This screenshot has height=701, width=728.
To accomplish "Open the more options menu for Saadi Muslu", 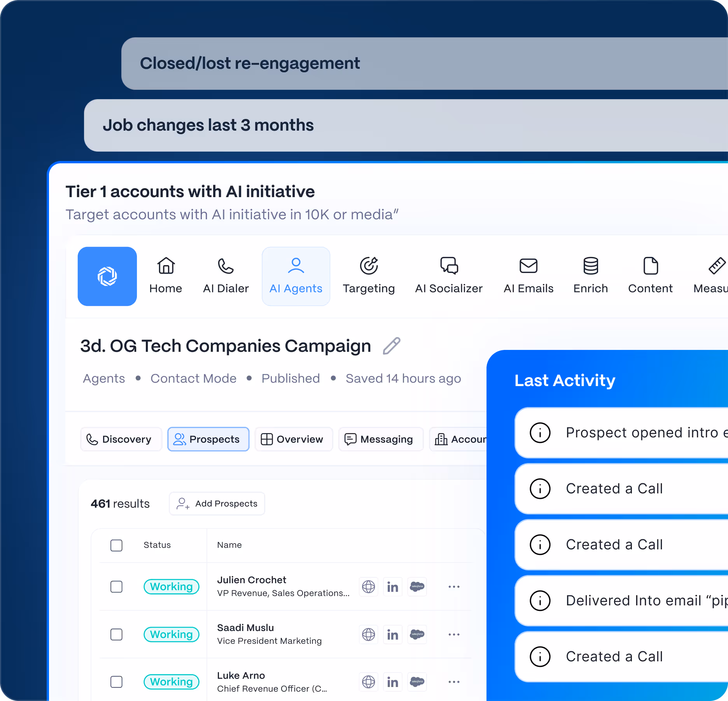I will (x=453, y=635).
